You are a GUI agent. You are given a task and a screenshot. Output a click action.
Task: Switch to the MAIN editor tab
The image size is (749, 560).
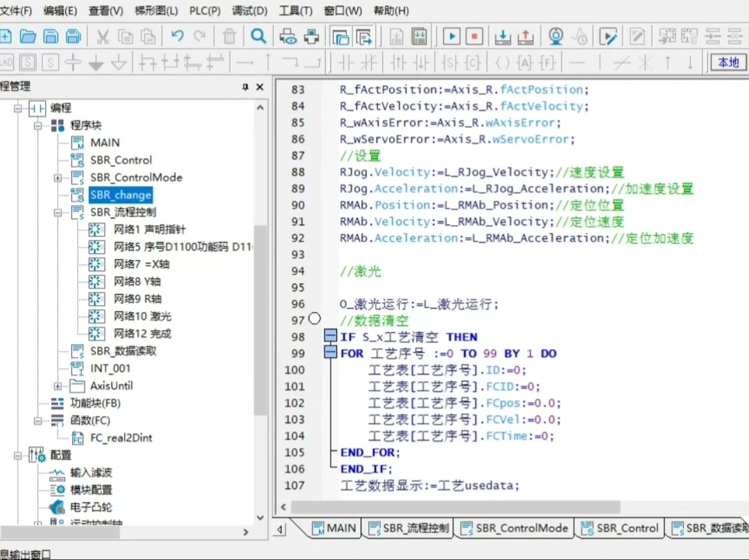[334, 528]
